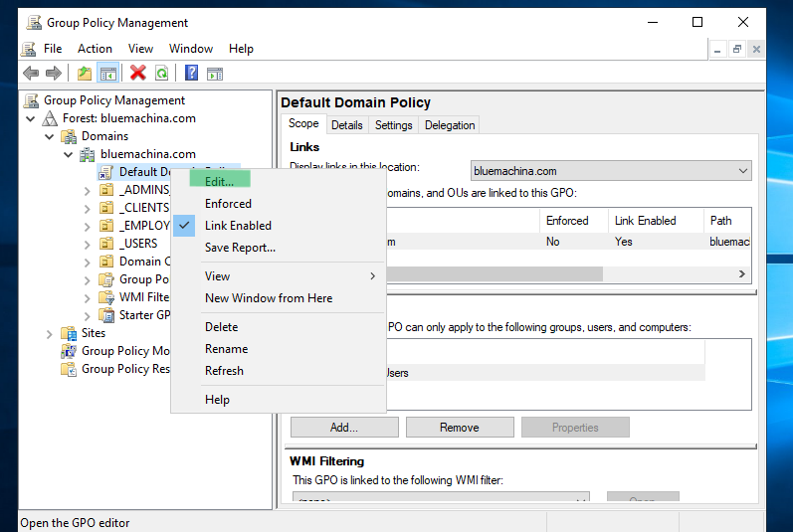Toggle Enforced in the context menu
Screen dimensions: 793x532
point(228,204)
